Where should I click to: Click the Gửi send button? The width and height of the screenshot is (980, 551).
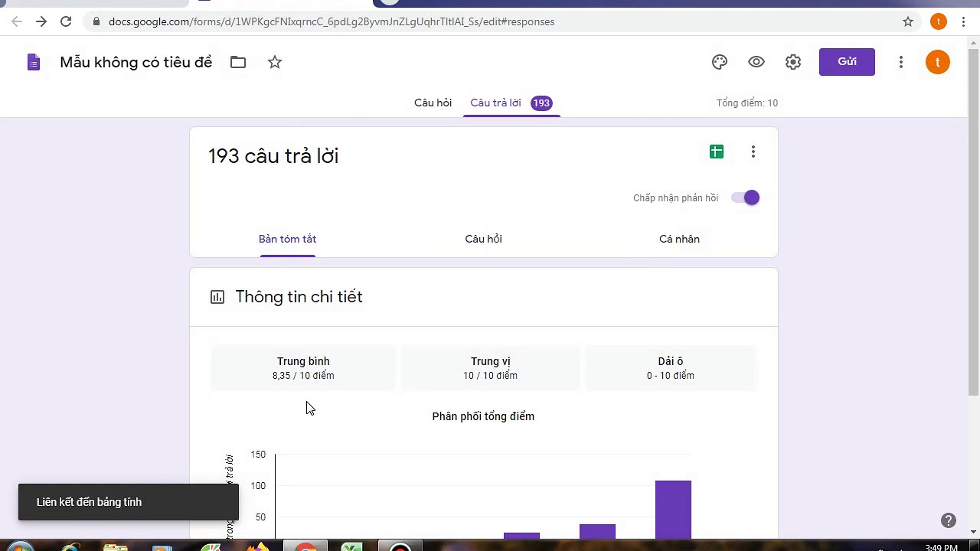[847, 62]
